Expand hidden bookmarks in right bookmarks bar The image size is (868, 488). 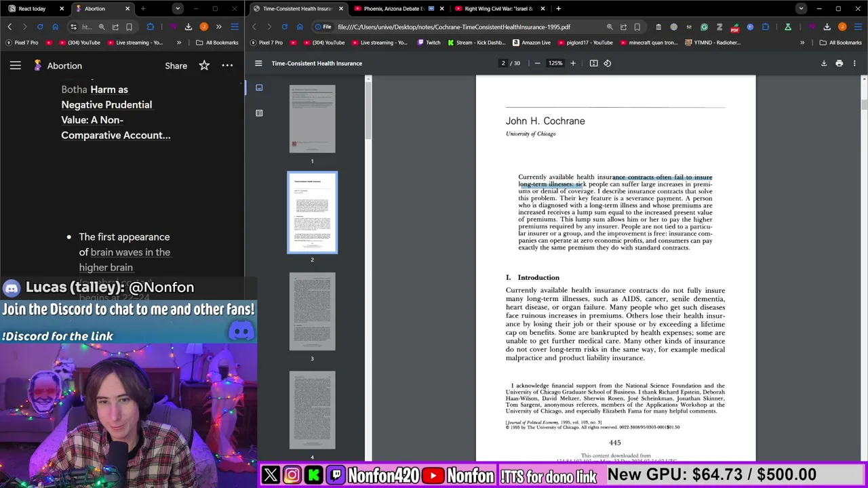click(x=802, y=43)
